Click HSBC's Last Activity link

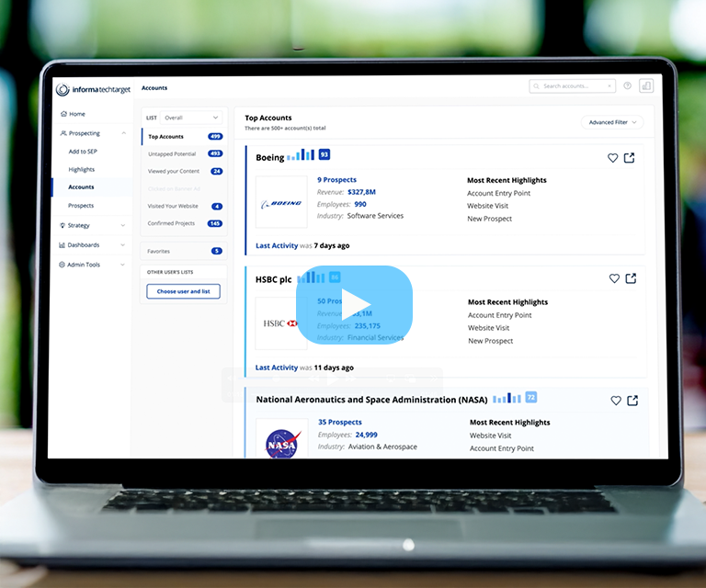[x=277, y=367]
